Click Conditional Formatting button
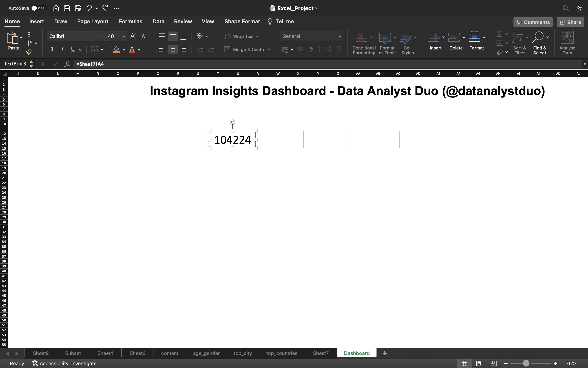The height and width of the screenshot is (368, 588). pyautogui.click(x=364, y=43)
